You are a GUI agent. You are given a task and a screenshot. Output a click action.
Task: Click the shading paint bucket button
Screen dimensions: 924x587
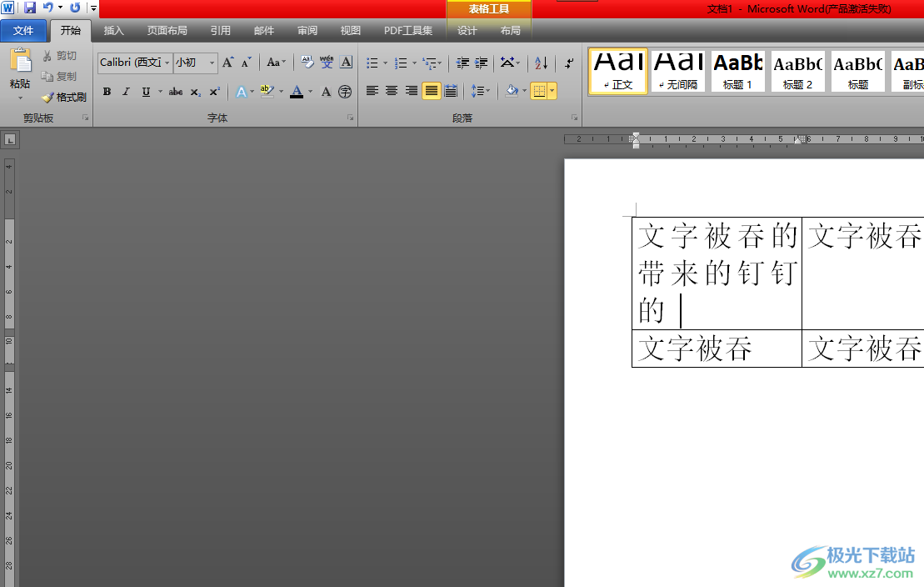[512, 91]
